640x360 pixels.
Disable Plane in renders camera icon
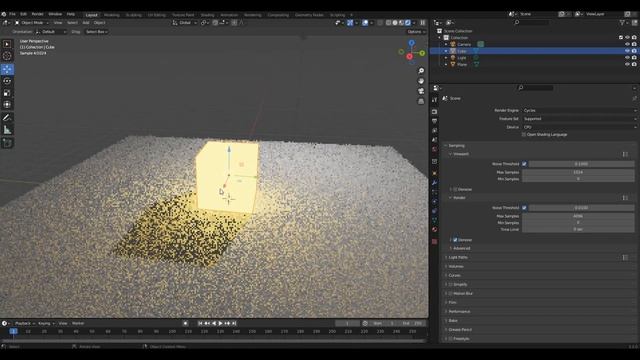pyautogui.click(x=634, y=64)
